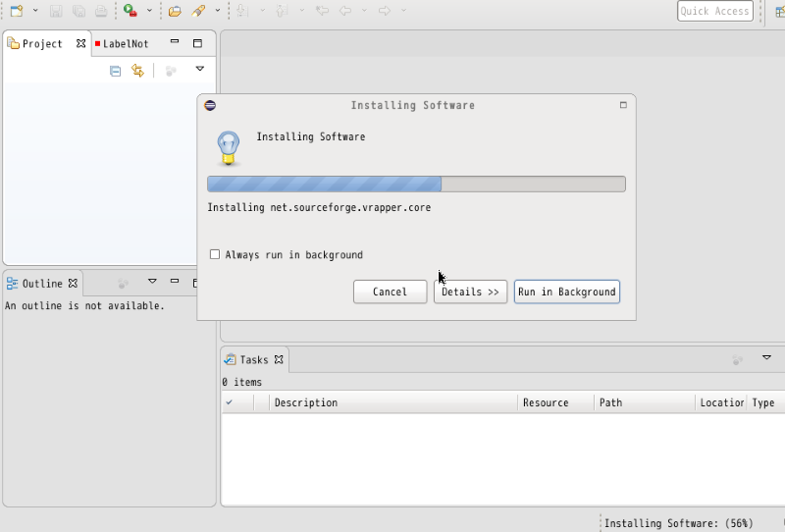The height and width of the screenshot is (532, 785).
Task: Click the grayed-out icon in Tasks toolbar
Action: 738,359
